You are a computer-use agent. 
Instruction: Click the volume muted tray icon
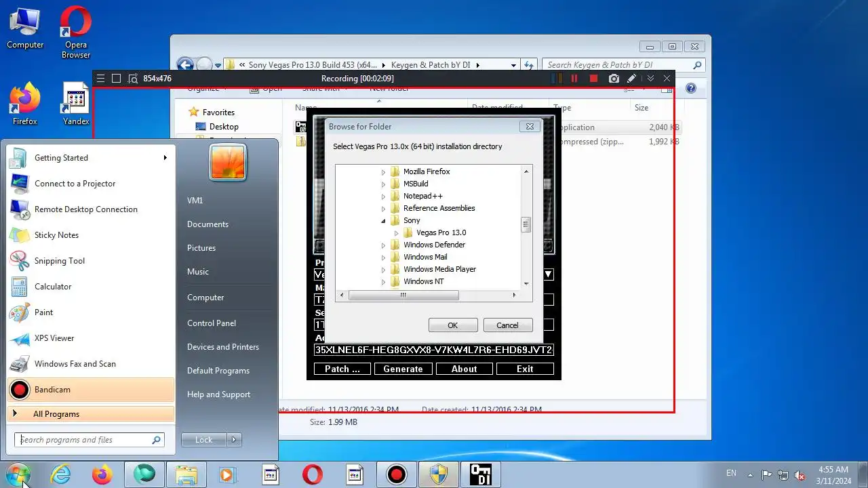point(800,475)
